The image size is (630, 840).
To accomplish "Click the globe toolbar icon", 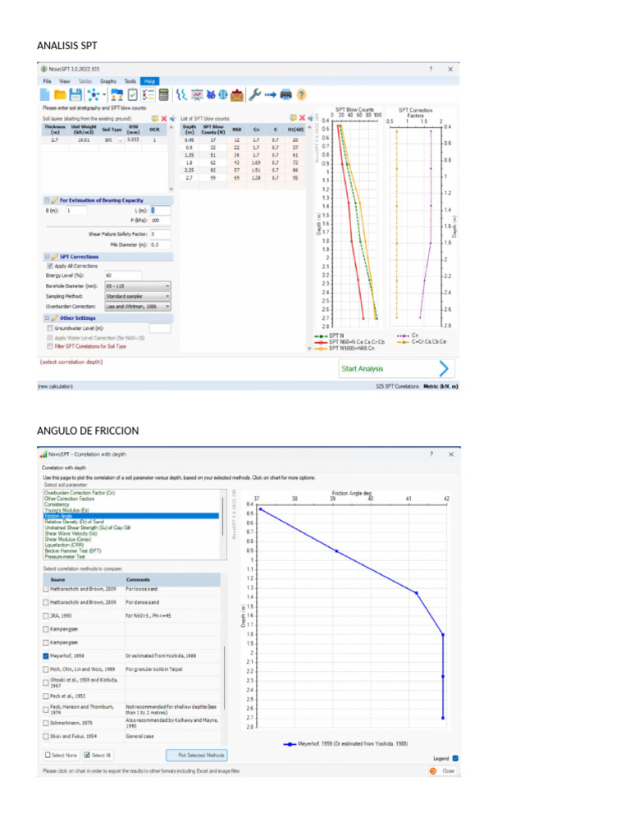I will 223,95.
